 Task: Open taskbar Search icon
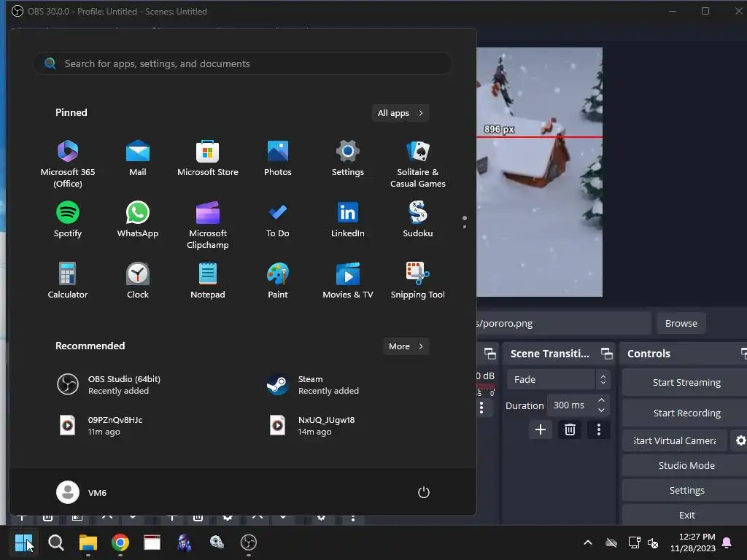point(55,542)
